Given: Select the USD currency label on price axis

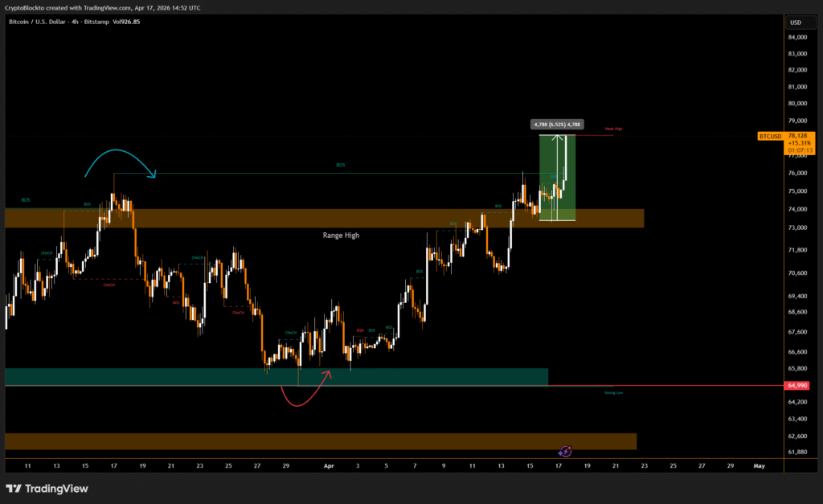Looking at the screenshot, I should click(x=796, y=23).
